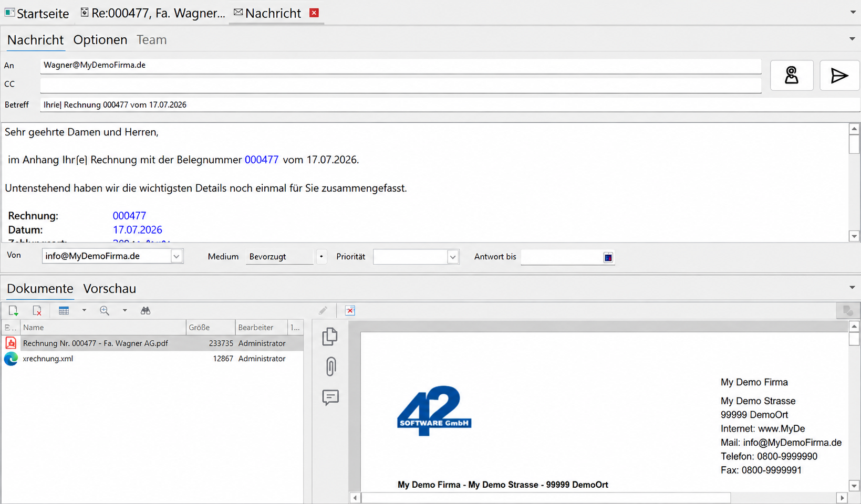The width and height of the screenshot is (861, 504).
Task: Show attachments via the paperclip icon
Action: [x=330, y=366]
